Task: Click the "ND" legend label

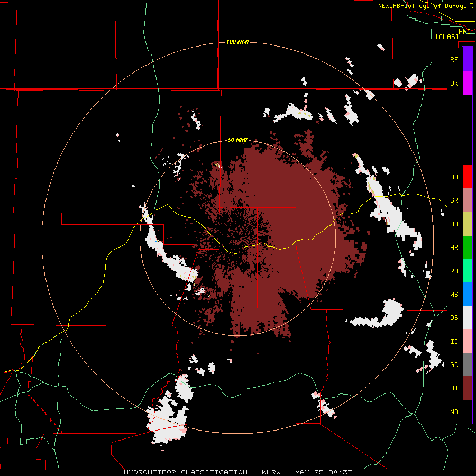Action: (x=454, y=412)
